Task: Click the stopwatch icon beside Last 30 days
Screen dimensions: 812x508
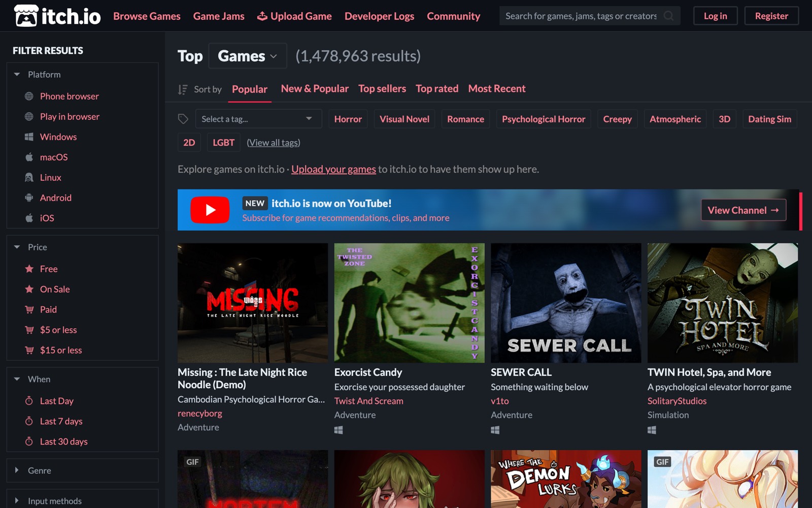Action: tap(29, 441)
